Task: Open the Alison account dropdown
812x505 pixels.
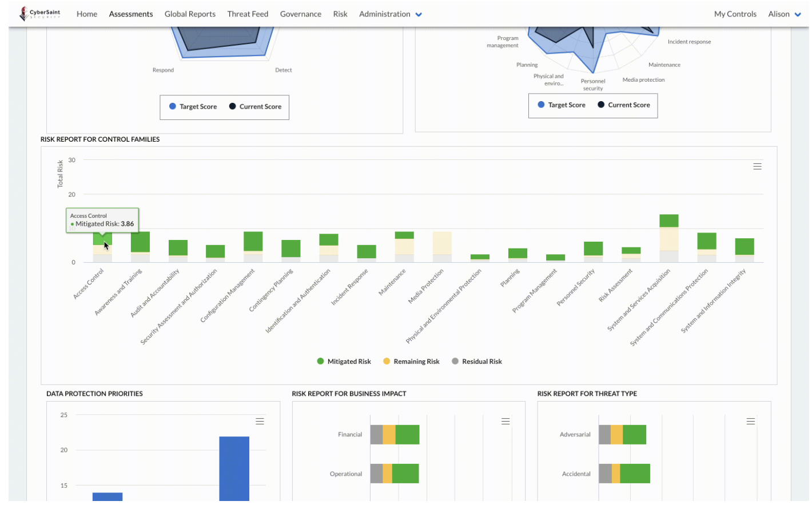Action: 784,14
